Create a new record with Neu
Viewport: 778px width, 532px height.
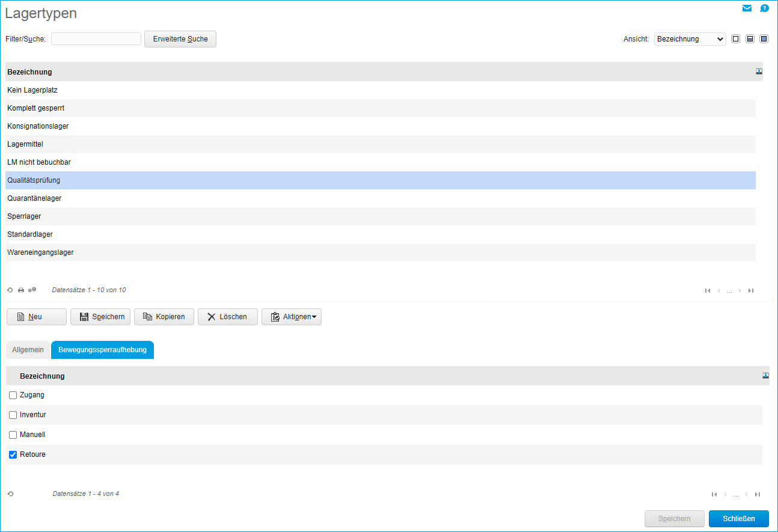(x=37, y=317)
